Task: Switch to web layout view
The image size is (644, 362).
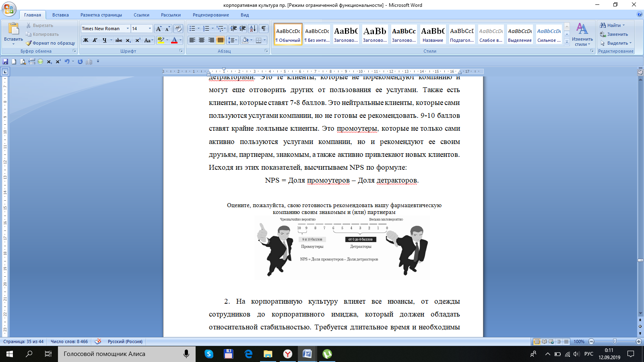Action: (551, 341)
